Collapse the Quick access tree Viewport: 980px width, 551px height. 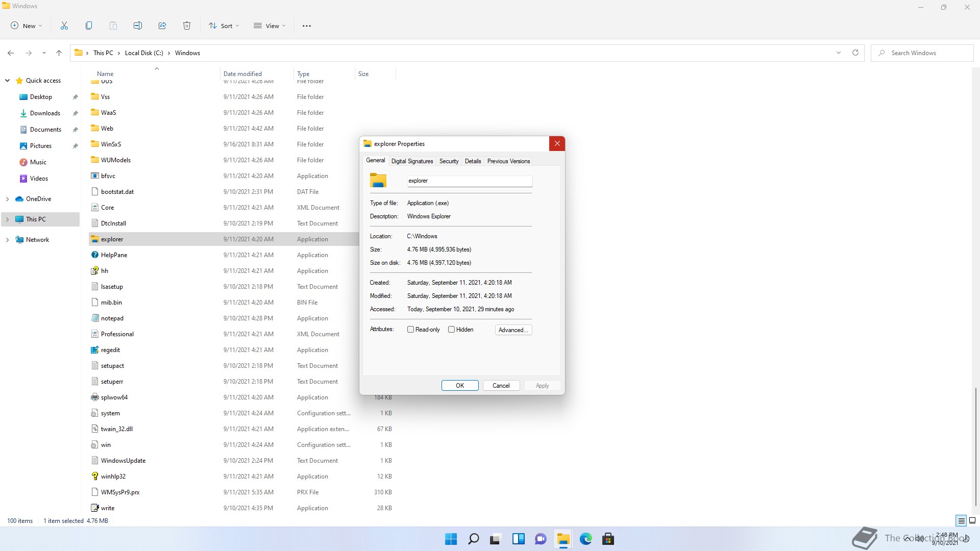coord(7,80)
